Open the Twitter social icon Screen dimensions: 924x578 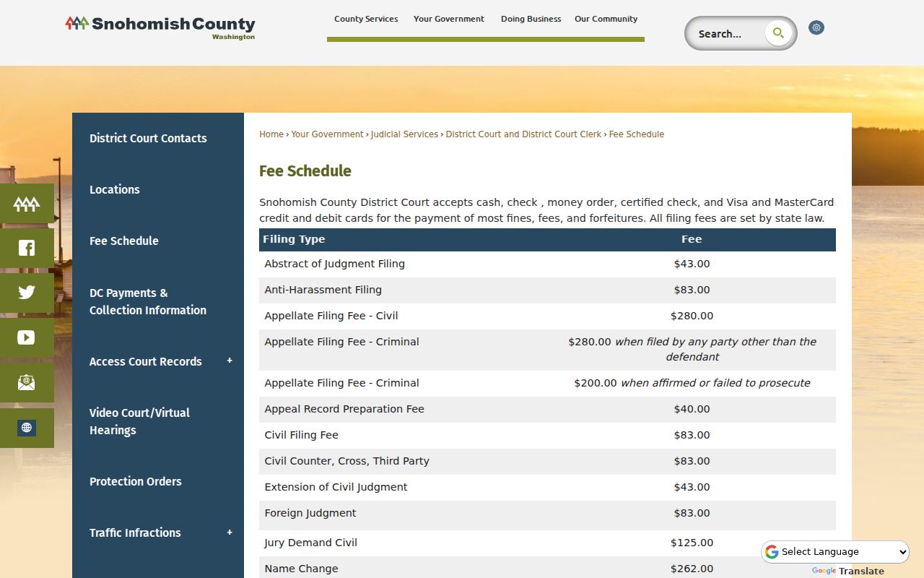click(27, 293)
